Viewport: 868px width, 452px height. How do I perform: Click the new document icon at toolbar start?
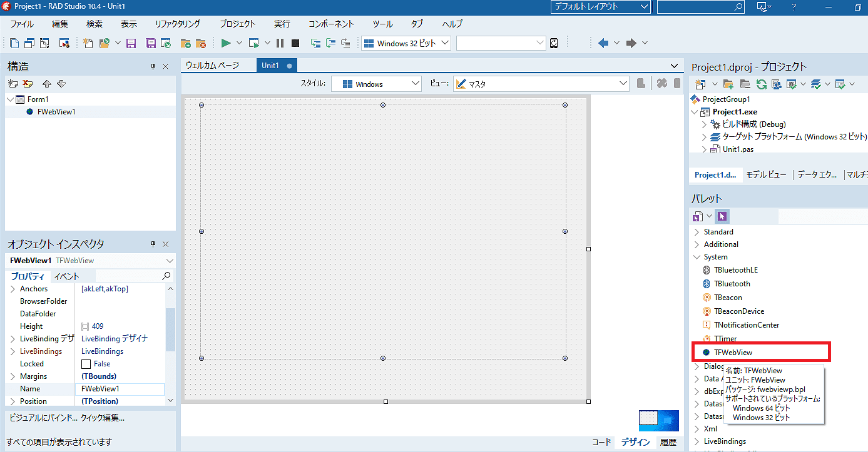tap(14, 43)
